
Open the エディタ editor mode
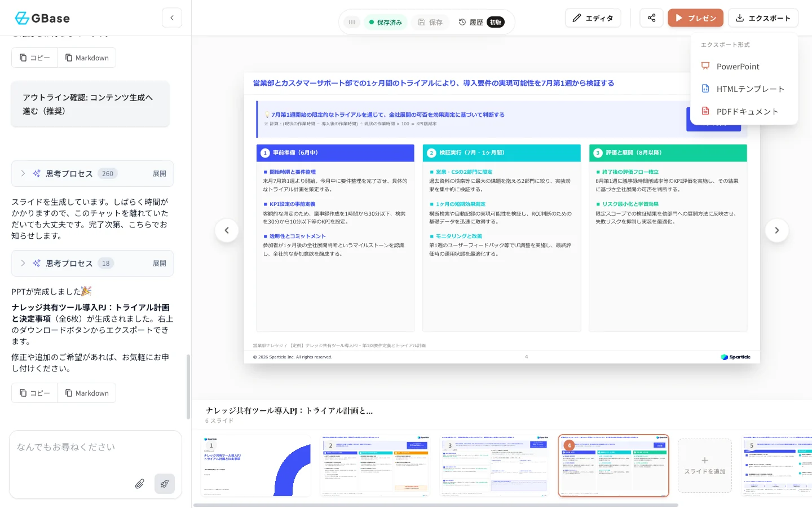click(x=593, y=18)
